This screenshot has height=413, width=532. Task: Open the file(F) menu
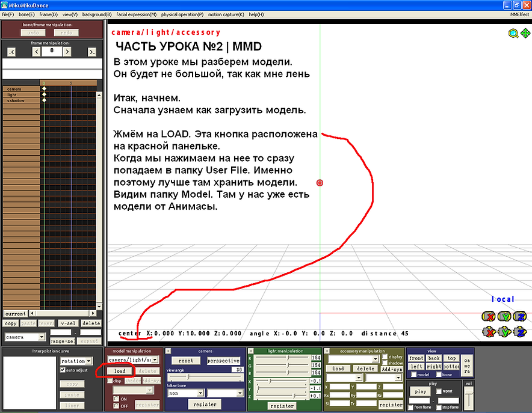pos(8,14)
